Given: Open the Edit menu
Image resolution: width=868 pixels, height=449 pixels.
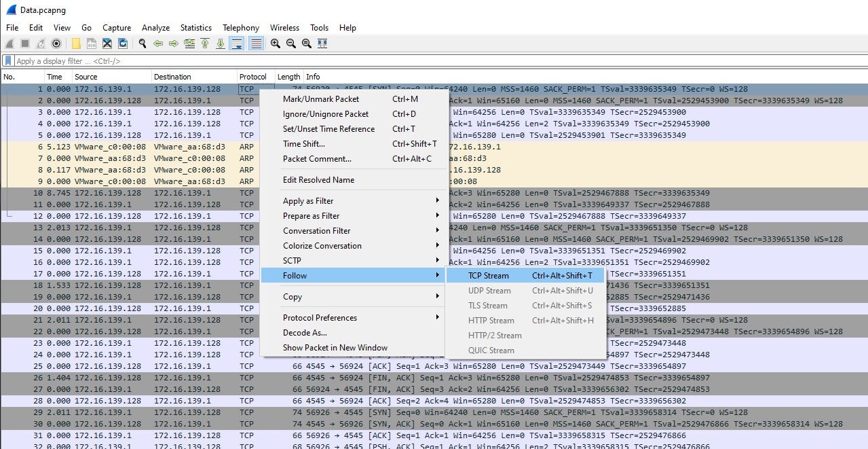Looking at the screenshot, I should click(36, 28).
